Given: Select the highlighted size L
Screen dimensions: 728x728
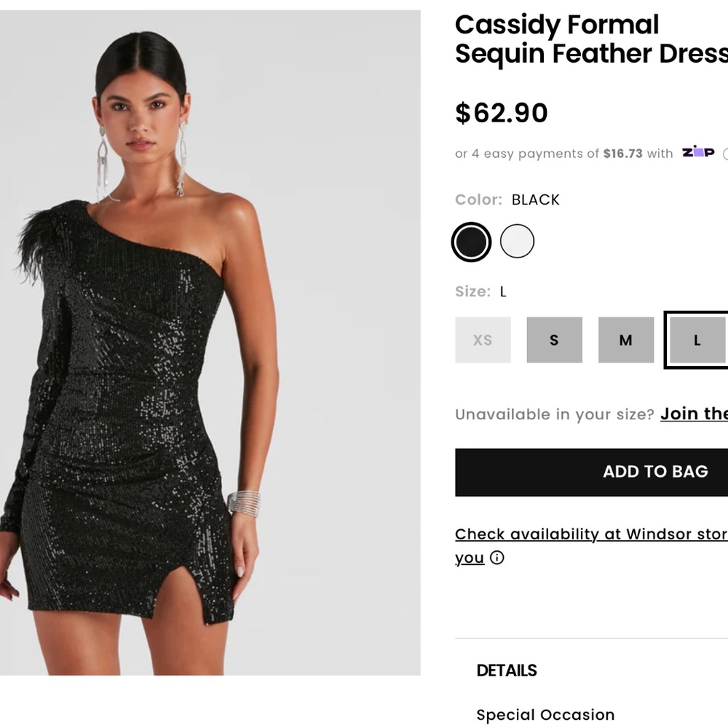Looking at the screenshot, I should (x=697, y=340).
